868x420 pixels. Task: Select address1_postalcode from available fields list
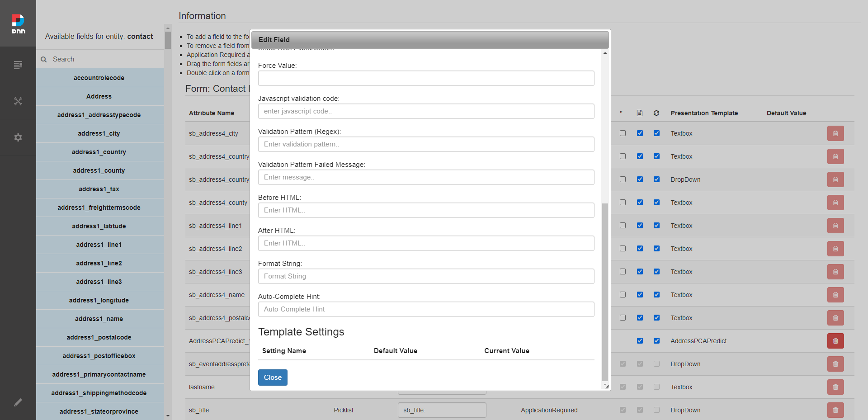99,337
